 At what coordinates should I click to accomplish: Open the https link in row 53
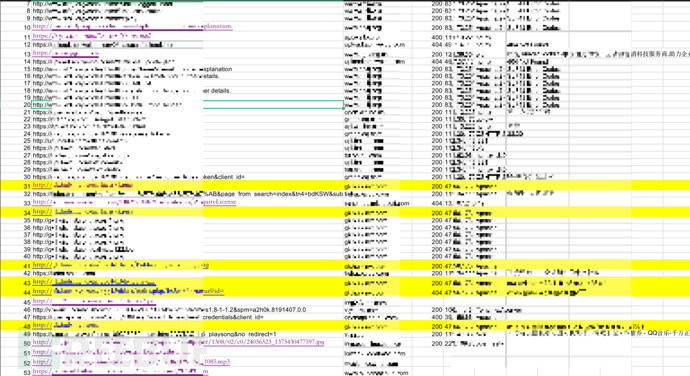click(x=121, y=371)
